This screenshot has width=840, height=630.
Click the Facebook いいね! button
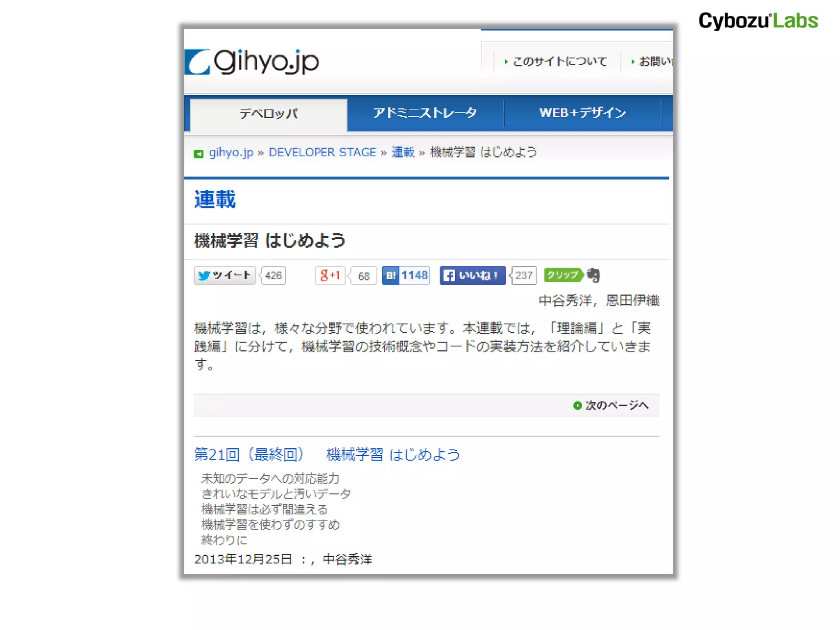click(472, 275)
